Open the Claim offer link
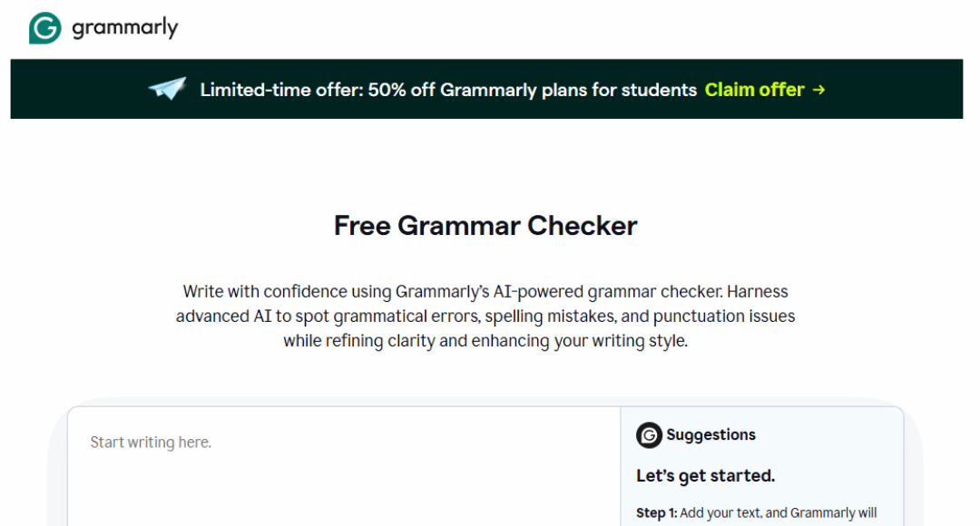This screenshot has height=526, width=980. [x=754, y=90]
